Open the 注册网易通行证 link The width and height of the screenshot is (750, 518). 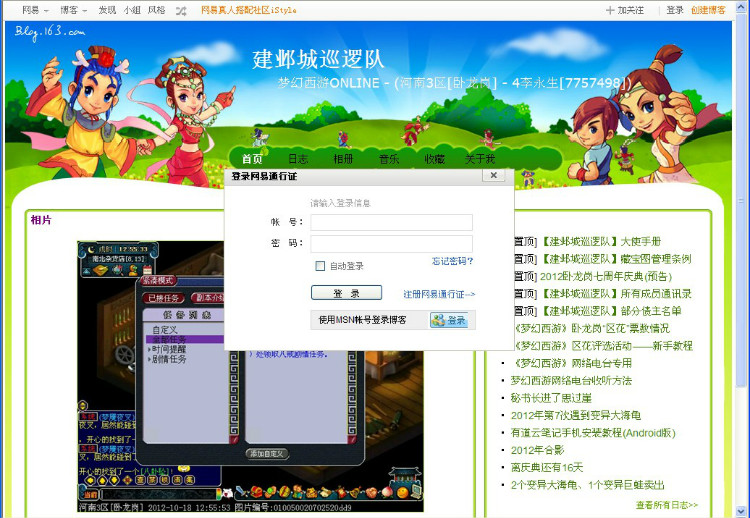click(439, 294)
